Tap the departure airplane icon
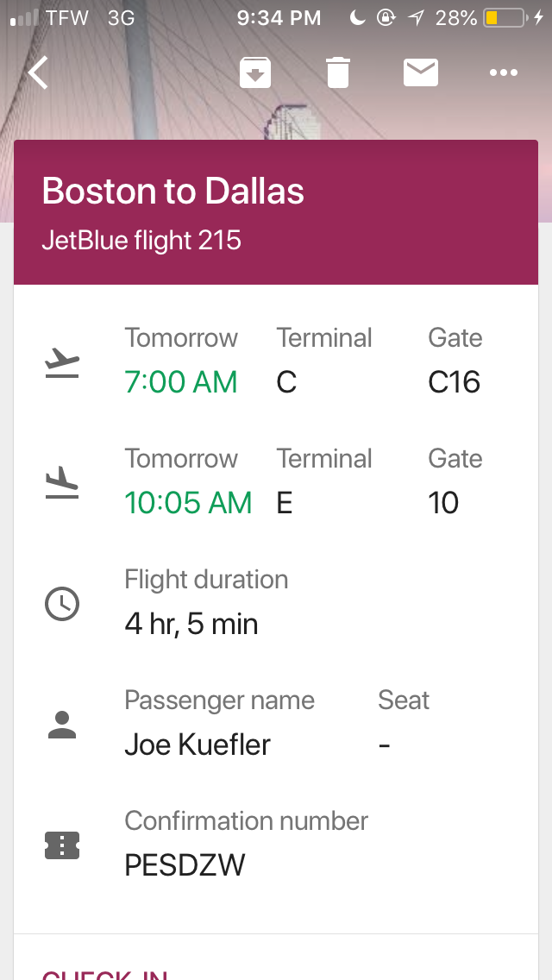The height and width of the screenshot is (980, 552). click(62, 362)
